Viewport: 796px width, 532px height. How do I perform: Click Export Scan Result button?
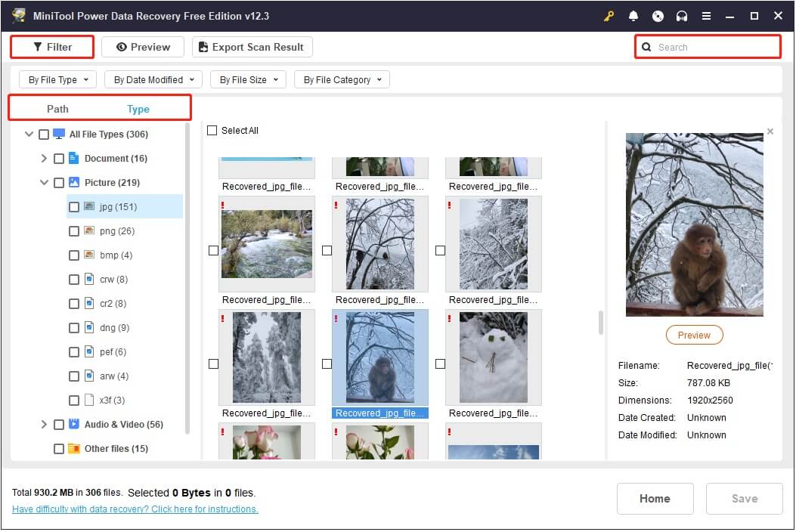(252, 47)
